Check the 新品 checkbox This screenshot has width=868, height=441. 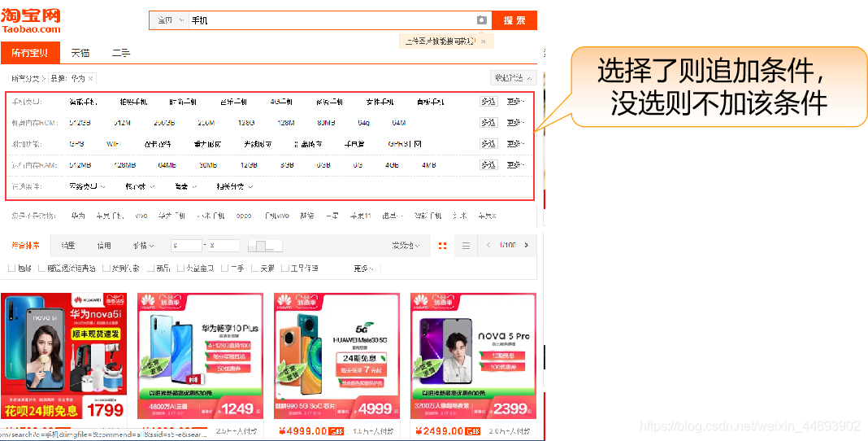coord(150,269)
